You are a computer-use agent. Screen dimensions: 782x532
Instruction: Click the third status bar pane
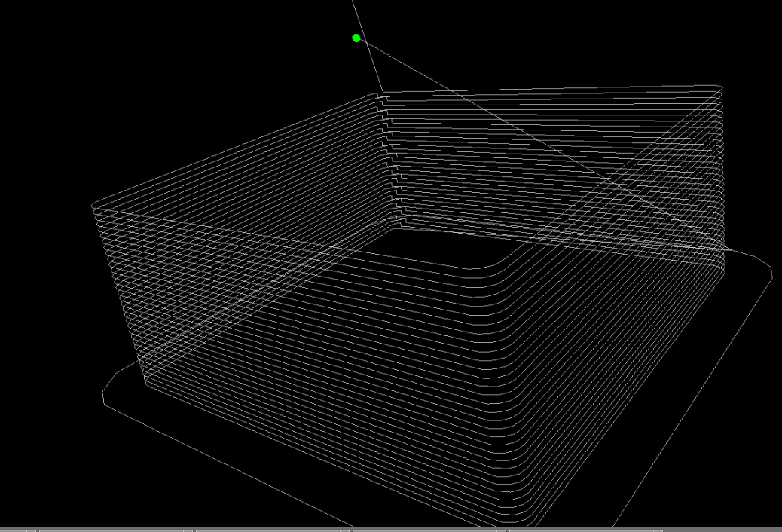click(272, 530)
